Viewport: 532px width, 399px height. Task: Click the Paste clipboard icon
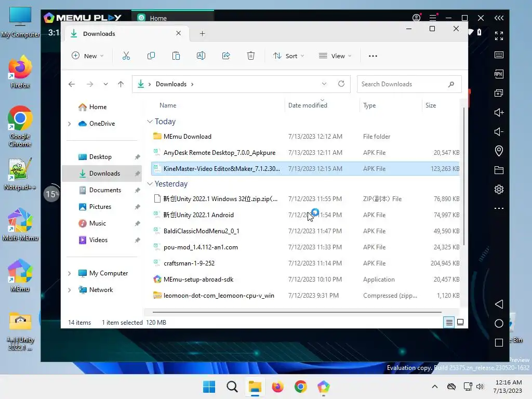point(176,56)
